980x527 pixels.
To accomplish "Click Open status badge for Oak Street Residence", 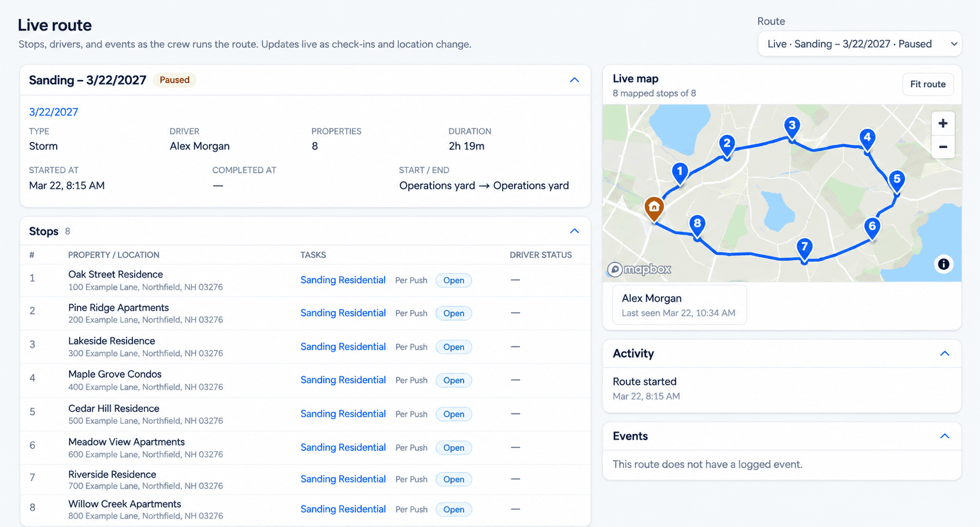I will point(453,280).
